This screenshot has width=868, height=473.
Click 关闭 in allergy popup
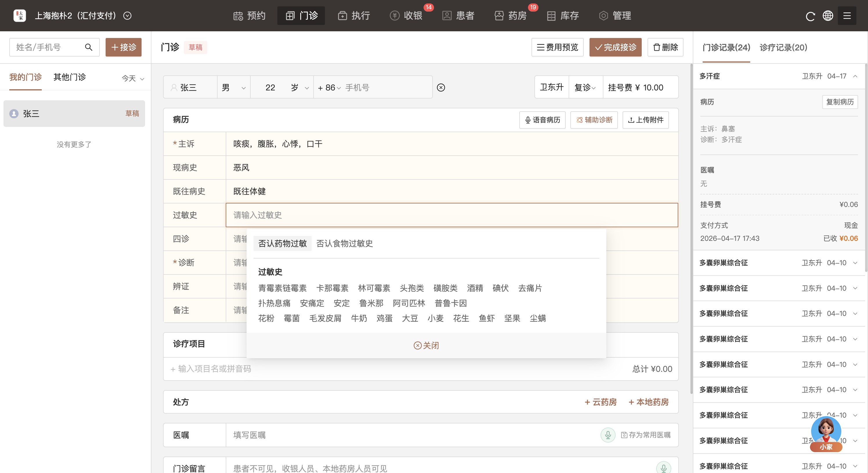(x=426, y=345)
